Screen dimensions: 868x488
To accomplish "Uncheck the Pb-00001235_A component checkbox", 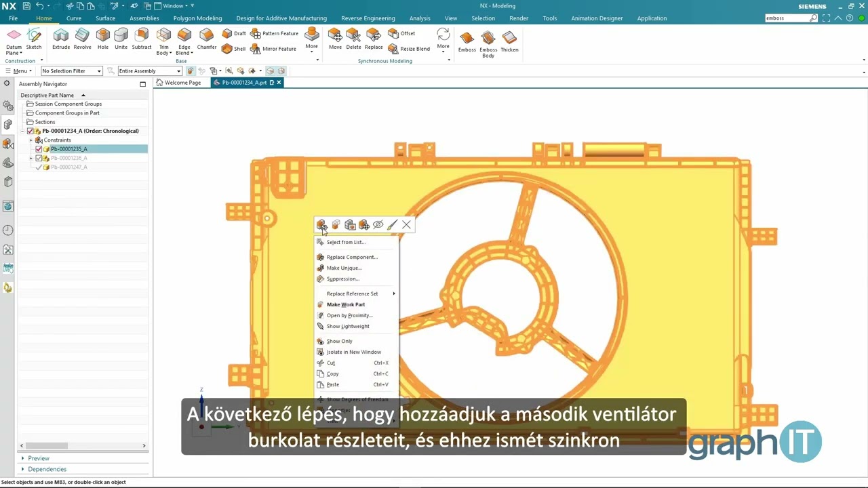I will click(39, 149).
